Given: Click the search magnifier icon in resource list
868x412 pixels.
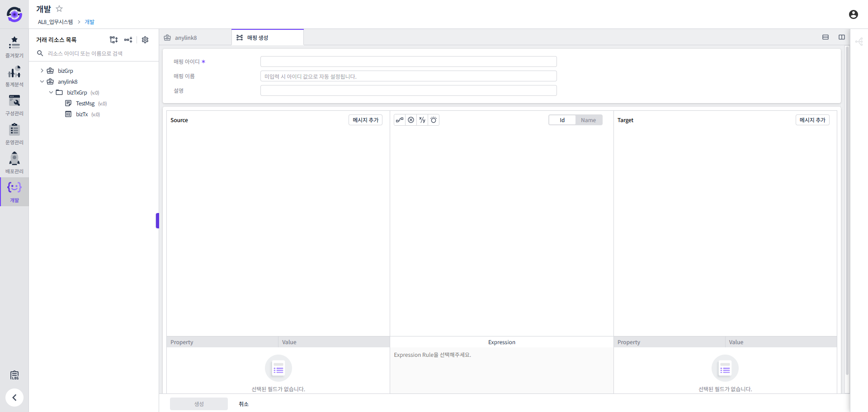Looking at the screenshot, I should pyautogui.click(x=40, y=53).
